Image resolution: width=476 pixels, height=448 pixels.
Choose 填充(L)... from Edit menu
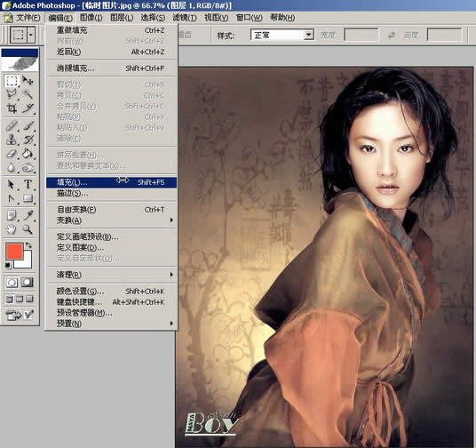point(111,182)
